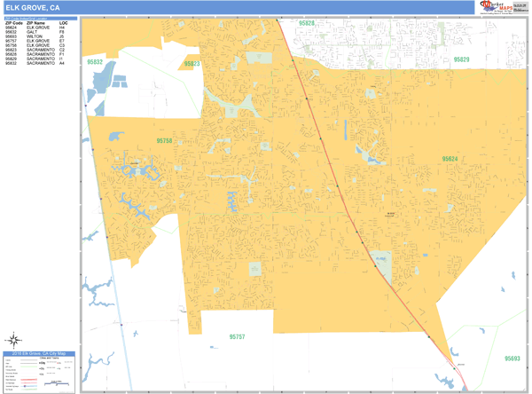Click the "ZIP Name" column heading

point(35,23)
